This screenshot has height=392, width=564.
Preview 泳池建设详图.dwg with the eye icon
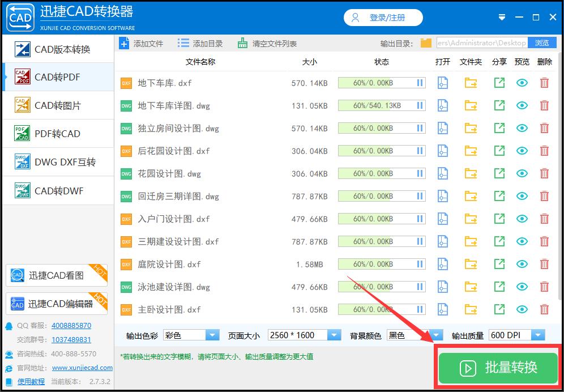pos(522,287)
